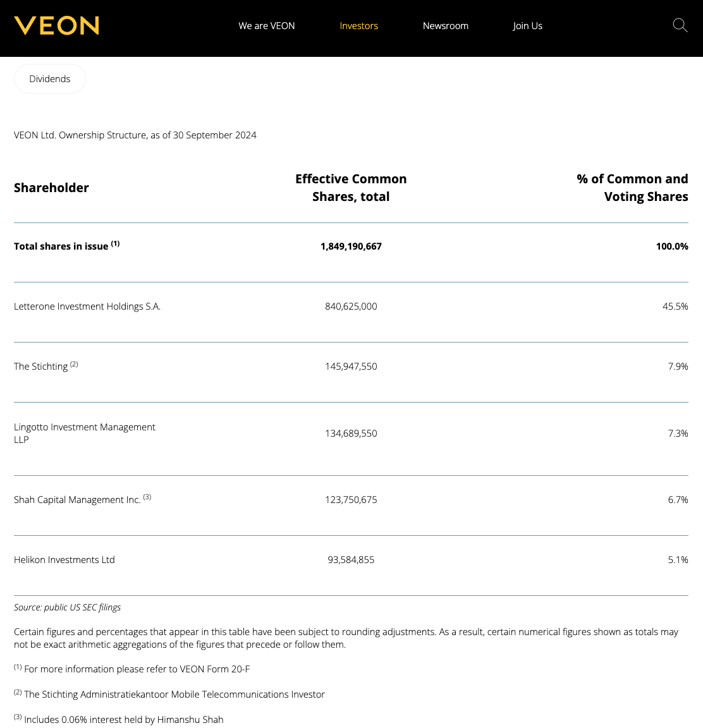This screenshot has width=703, height=728.
Task: Go to the Newsroom section
Action: [x=446, y=26]
